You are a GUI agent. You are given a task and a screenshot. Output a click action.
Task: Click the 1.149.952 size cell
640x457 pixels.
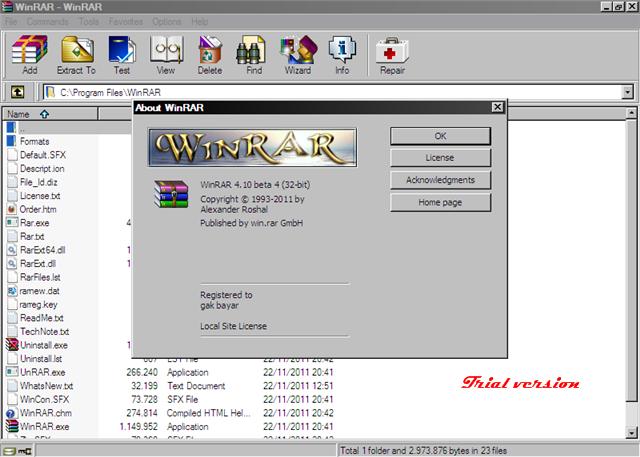(x=138, y=426)
